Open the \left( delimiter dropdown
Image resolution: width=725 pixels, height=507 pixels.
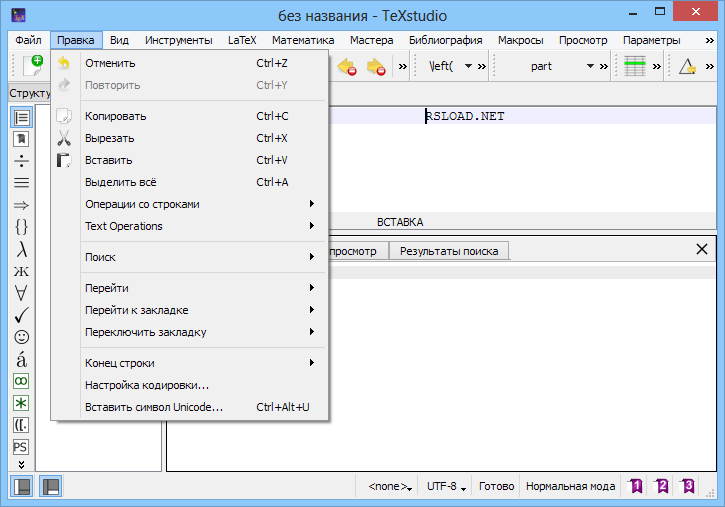pyautogui.click(x=468, y=66)
